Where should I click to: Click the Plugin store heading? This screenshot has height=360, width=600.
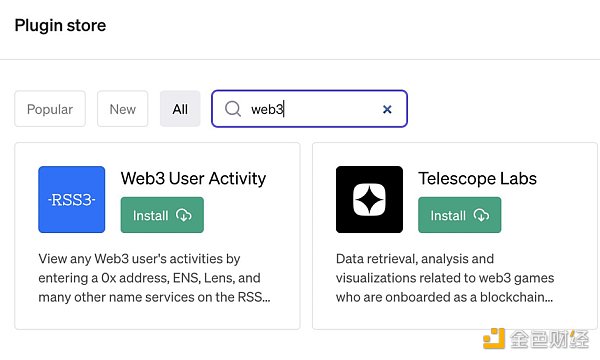point(60,26)
